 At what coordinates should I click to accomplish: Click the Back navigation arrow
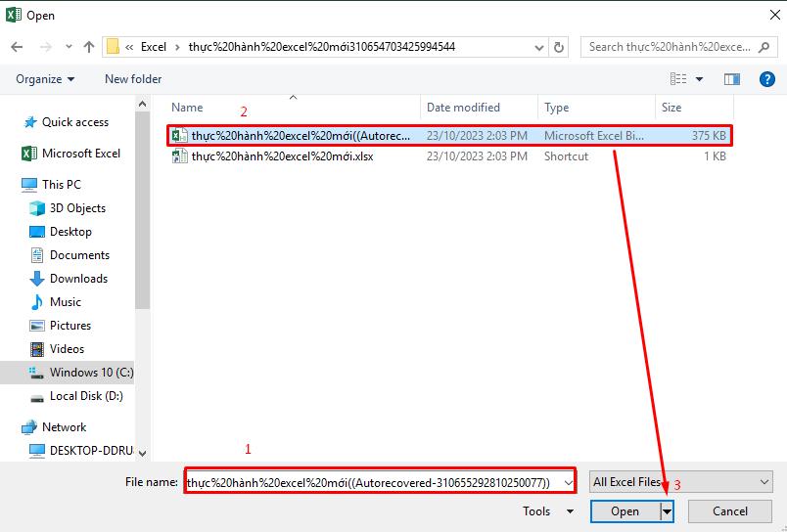point(17,47)
